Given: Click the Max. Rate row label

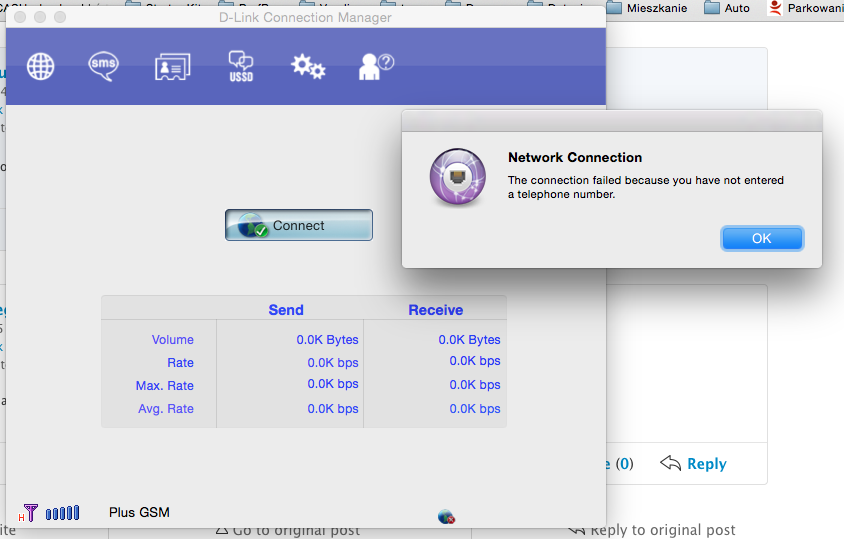Looking at the screenshot, I should click(x=164, y=386).
